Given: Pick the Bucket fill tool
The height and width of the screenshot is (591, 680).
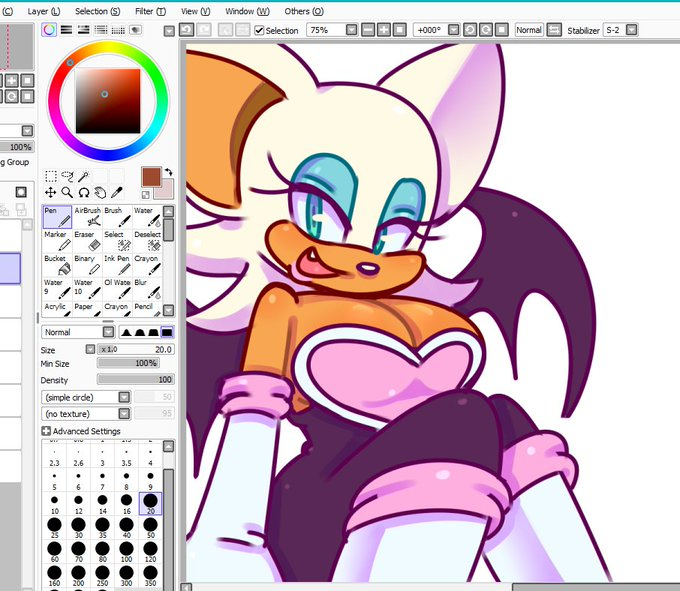Looking at the screenshot, I should (57, 265).
